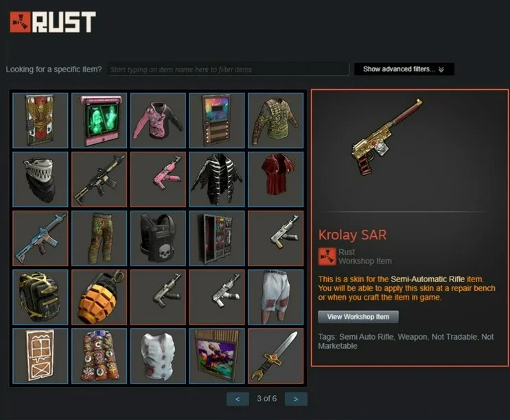The image size is (510, 420).
Task: Select the pink hoodie skin thumbnail
Action: tap(158, 120)
